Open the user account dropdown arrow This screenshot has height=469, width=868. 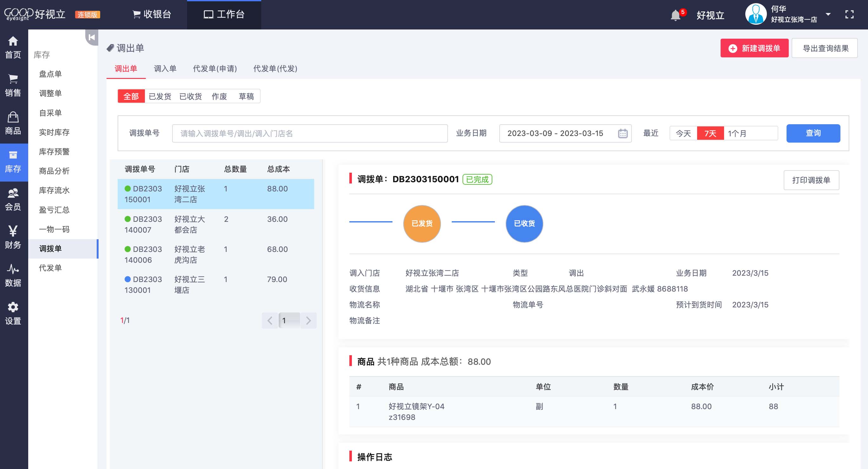828,15
